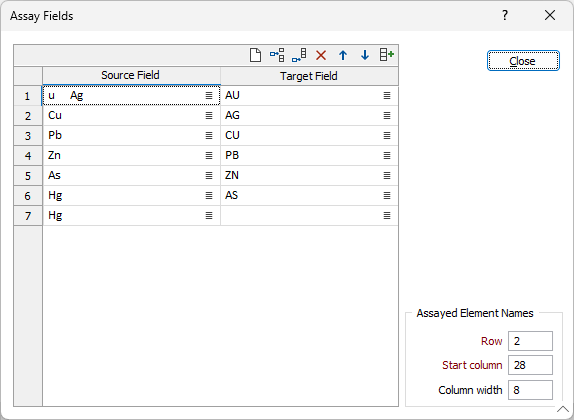
Task: Click the append row toolbar icon
Action: pos(299,55)
